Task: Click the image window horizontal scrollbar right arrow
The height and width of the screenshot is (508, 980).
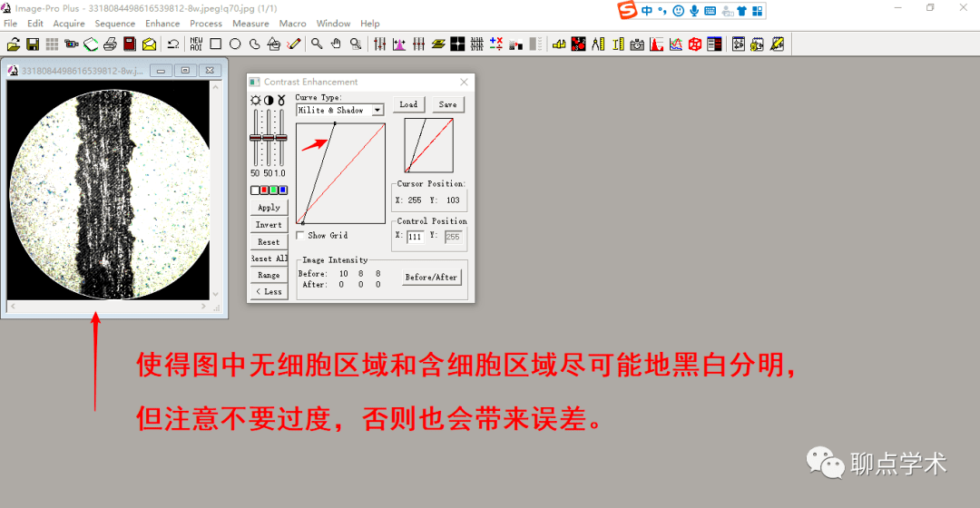Action: (204, 307)
